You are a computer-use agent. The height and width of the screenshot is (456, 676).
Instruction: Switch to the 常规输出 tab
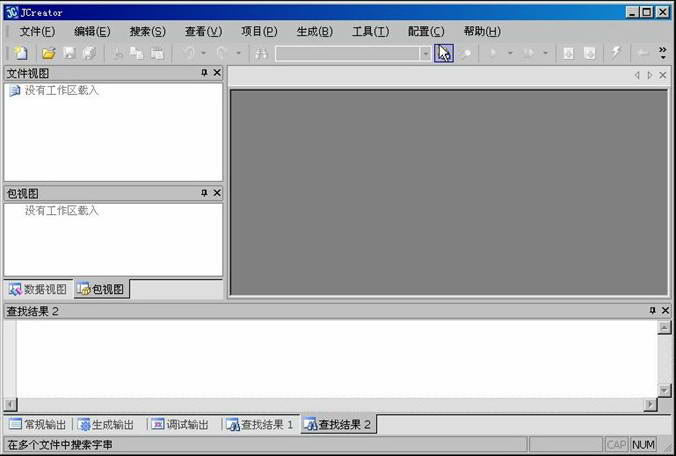(38, 425)
